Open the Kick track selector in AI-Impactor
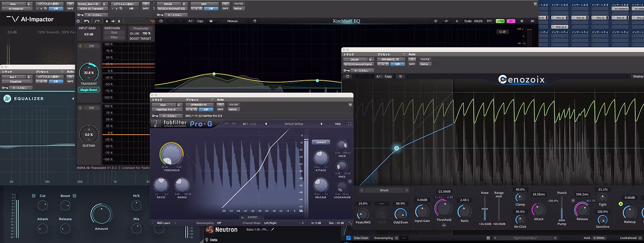The width and height of the screenshot is (644, 243). click(13, 4)
